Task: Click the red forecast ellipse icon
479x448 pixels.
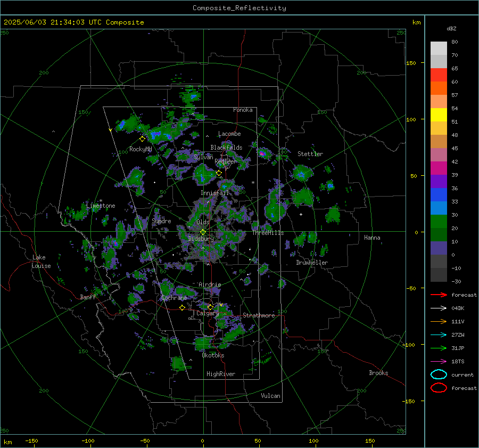Action: [x=439, y=388]
